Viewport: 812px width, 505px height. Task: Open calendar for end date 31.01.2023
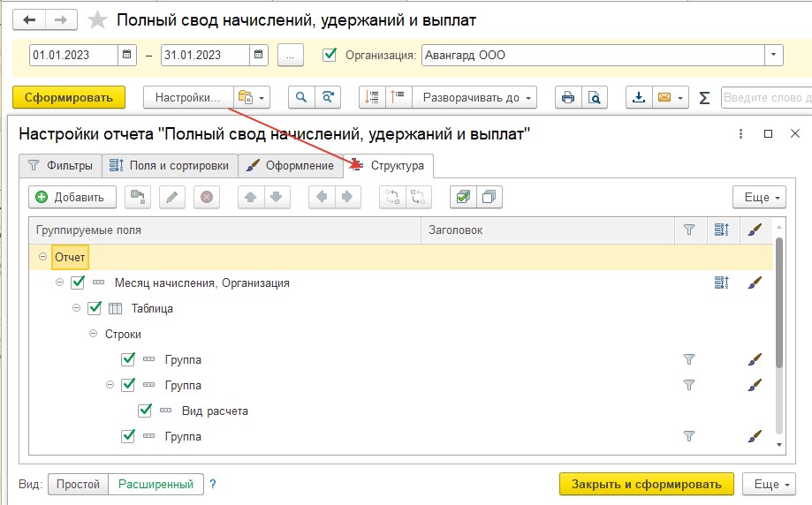(x=258, y=55)
